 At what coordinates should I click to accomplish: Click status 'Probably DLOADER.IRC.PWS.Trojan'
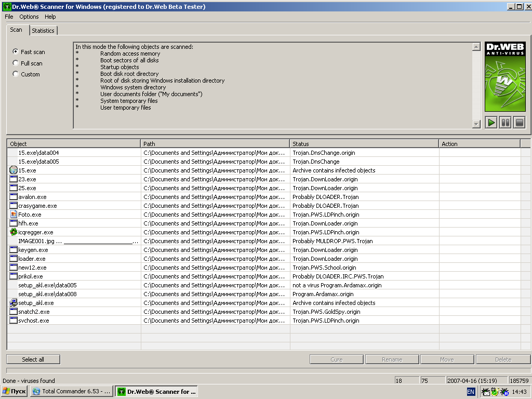tap(338, 276)
